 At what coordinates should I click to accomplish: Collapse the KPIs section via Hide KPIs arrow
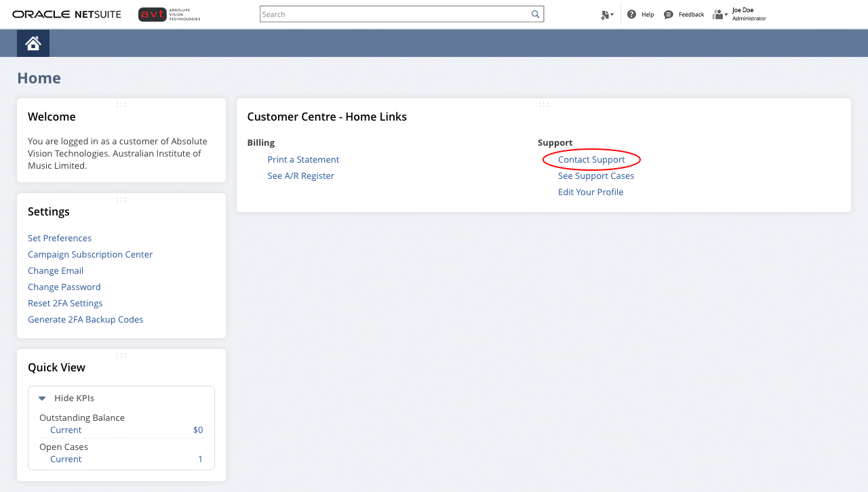pos(42,398)
